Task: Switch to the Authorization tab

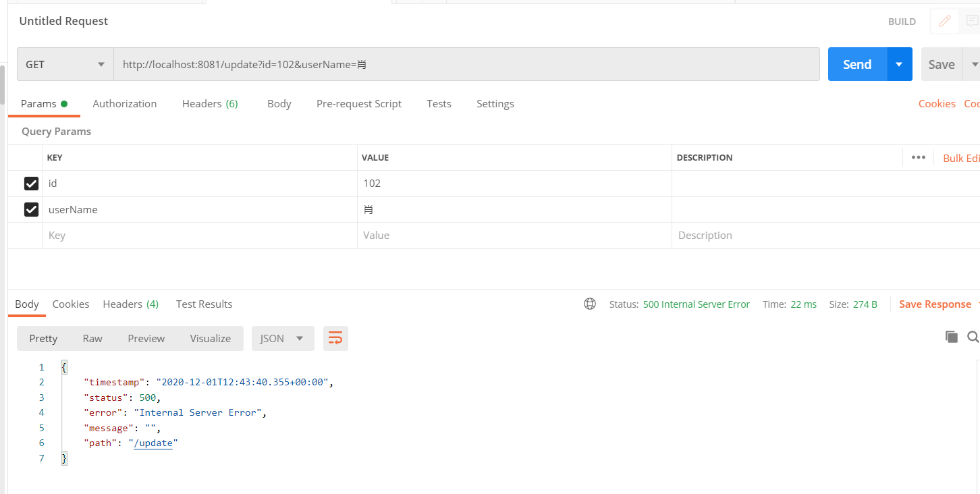Action: click(124, 103)
